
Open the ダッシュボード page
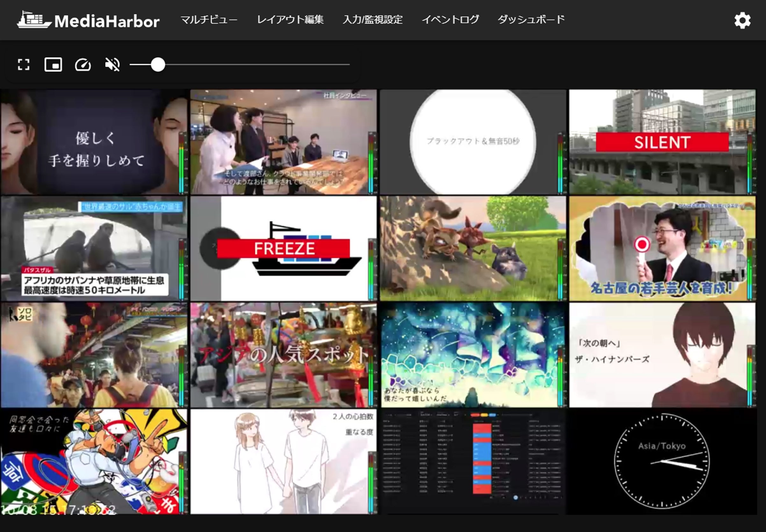[x=531, y=20]
